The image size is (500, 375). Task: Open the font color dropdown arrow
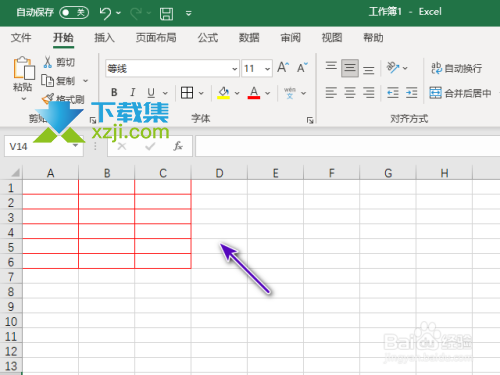267,93
